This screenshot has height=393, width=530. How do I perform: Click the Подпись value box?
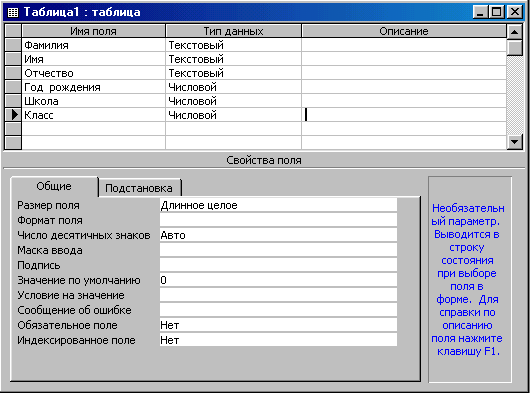tap(278, 265)
